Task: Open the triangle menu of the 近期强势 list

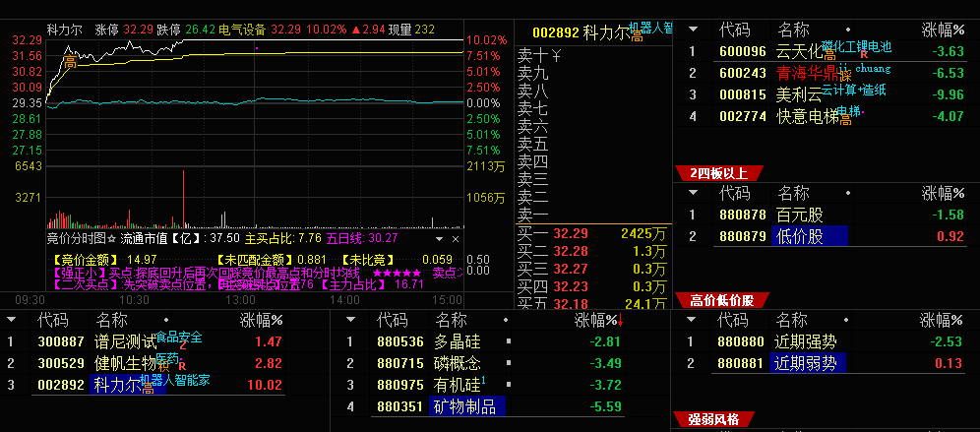Action: click(x=692, y=321)
